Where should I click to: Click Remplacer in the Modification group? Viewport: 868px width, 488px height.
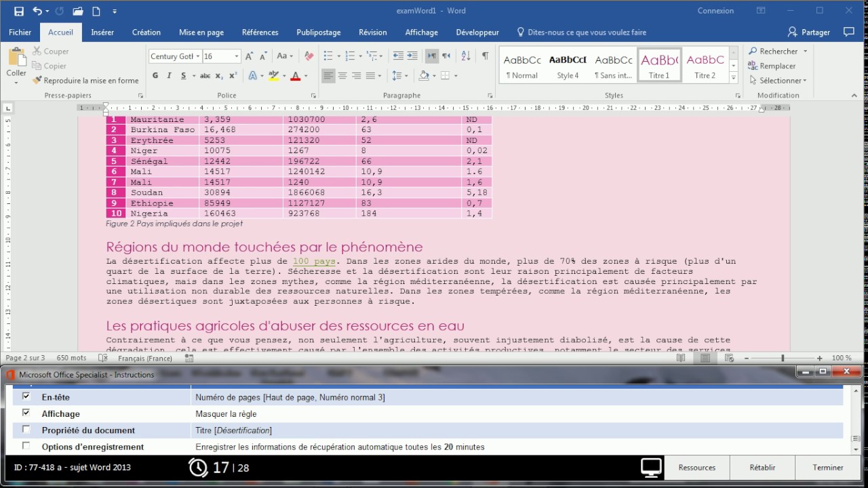(x=772, y=66)
